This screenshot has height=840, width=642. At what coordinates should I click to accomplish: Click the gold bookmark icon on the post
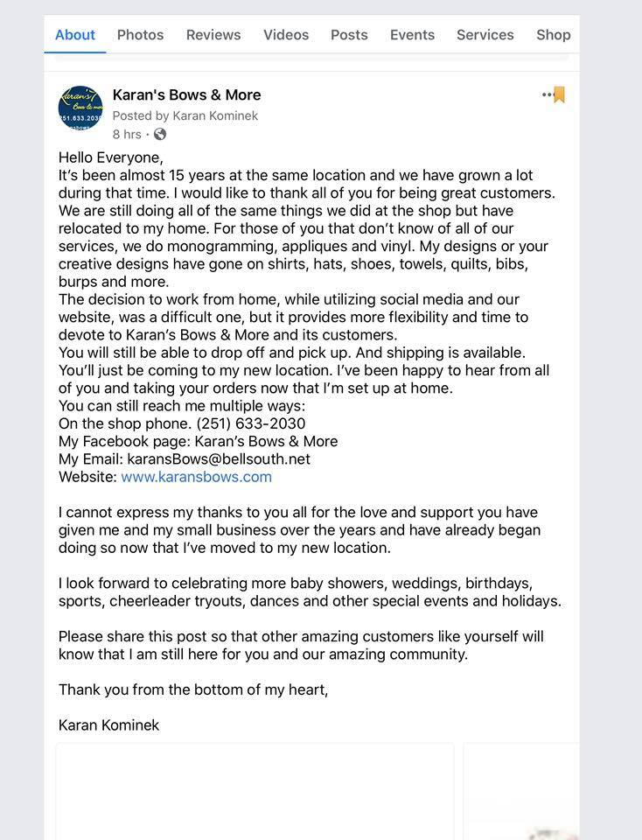560,94
